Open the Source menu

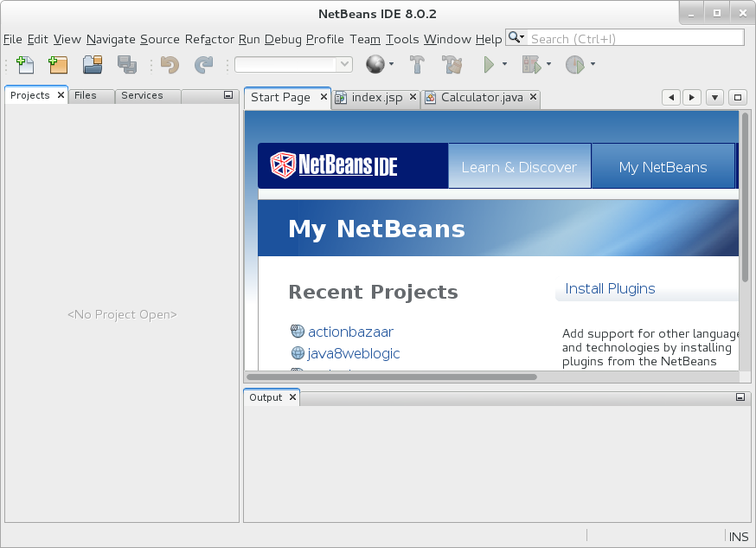pyautogui.click(x=159, y=39)
